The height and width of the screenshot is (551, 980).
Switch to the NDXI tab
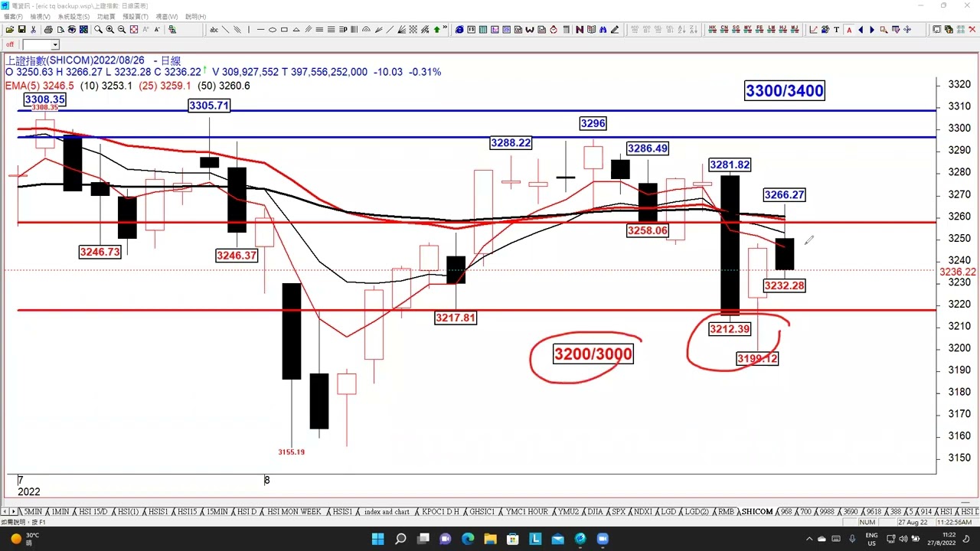[x=644, y=511]
